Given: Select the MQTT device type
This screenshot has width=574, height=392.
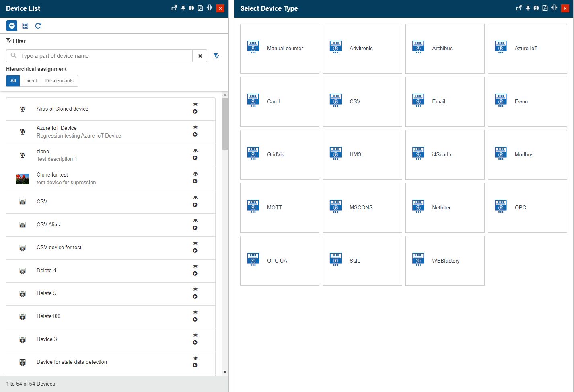Looking at the screenshot, I should (x=280, y=208).
